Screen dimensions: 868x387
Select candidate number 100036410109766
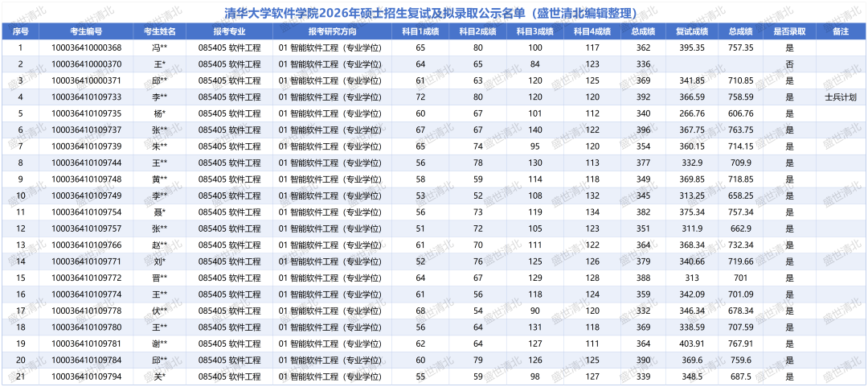(86, 245)
